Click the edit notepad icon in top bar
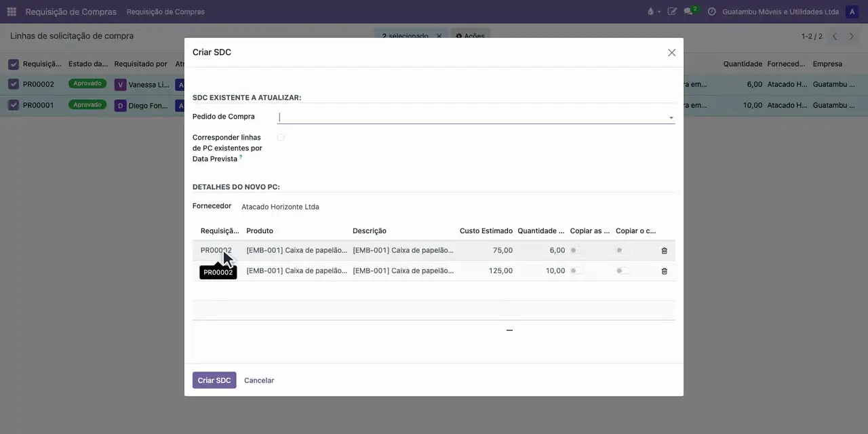Screen dimensions: 868x434 (672, 12)
